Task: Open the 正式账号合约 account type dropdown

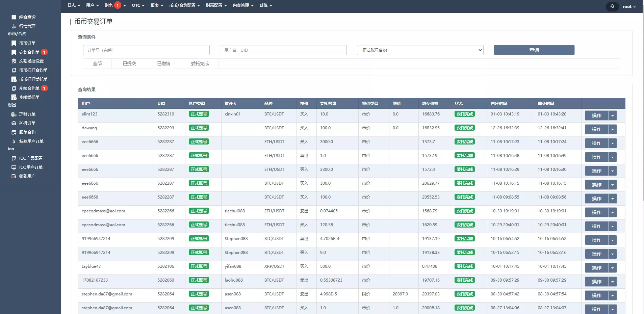Action: coord(420,50)
